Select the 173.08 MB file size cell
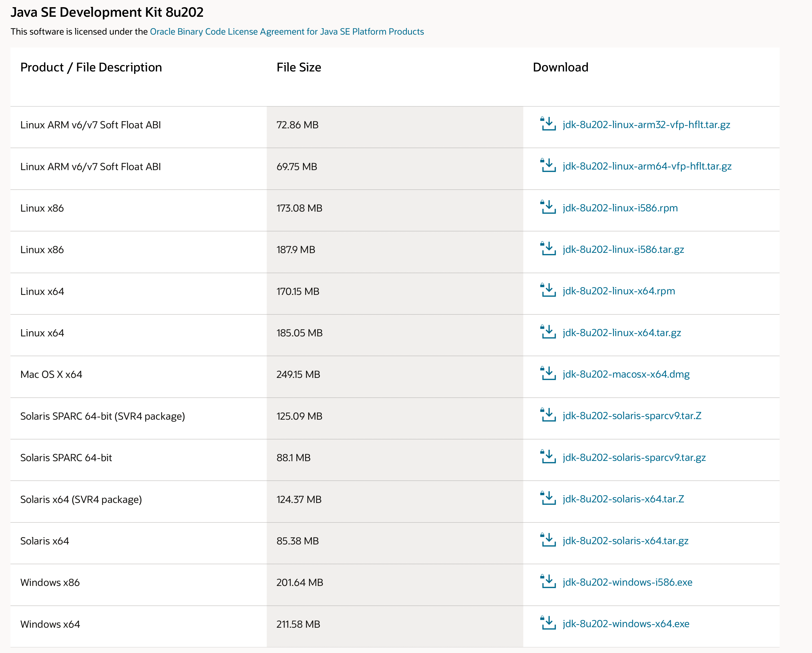This screenshot has height=653, width=812. (395, 210)
